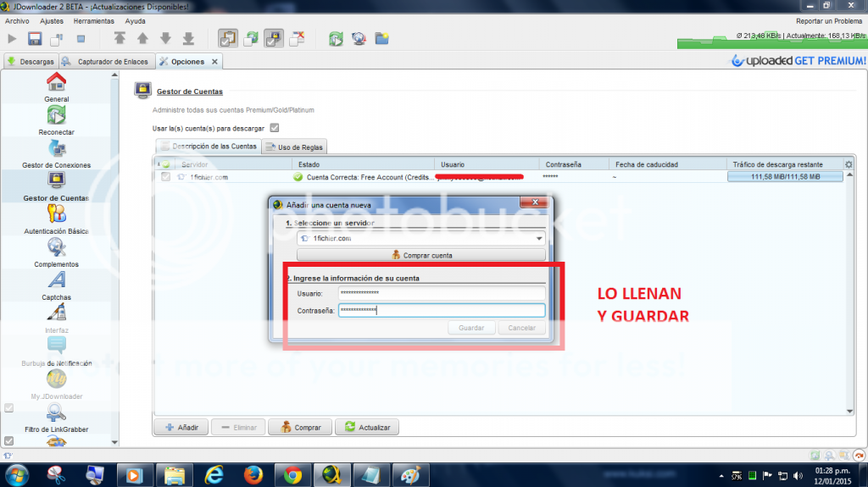
Task: Click the sidebar scroll down arrow
Action: tap(114, 442)
